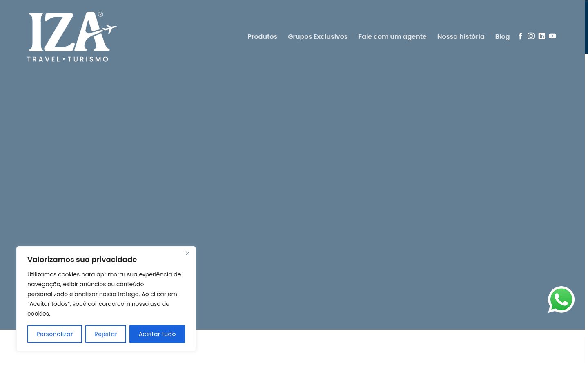Open the Grupos Exclusivos menu item
The width and height of the screenshot is (588, 368).
point(318,36)
